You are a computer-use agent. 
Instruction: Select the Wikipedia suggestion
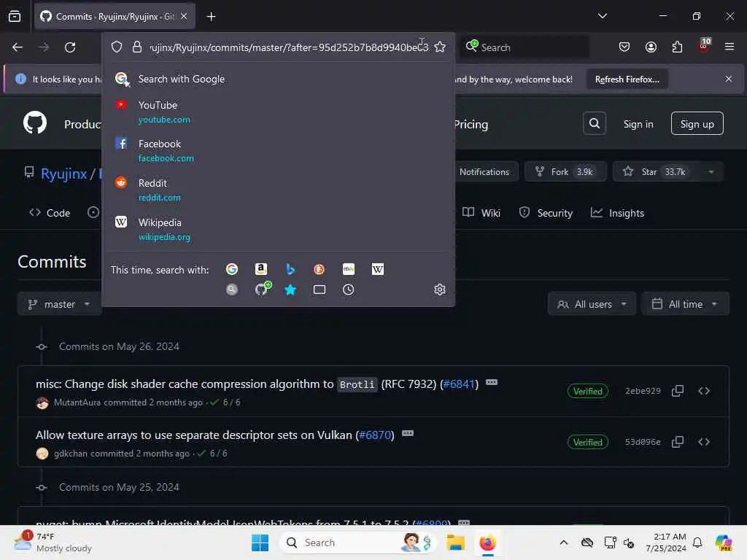click(278, 229)
